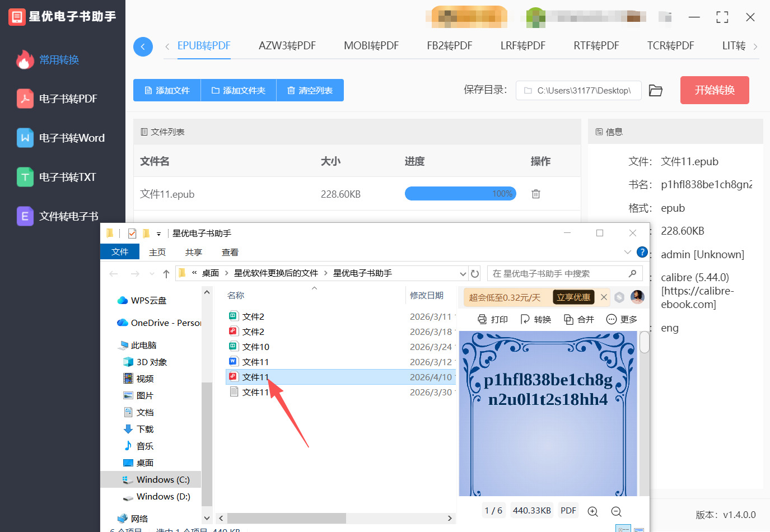Screen dimensions: 770x532
Task: Click the Explorer search magnifier icon
Action: point(632,273)
